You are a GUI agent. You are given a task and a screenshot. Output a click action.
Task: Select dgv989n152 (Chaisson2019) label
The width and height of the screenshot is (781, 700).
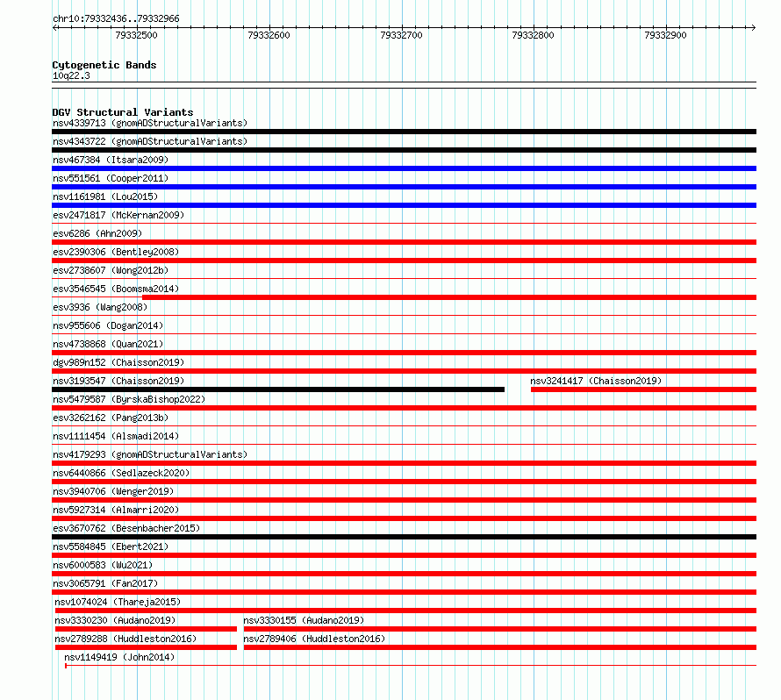point(118,362)
